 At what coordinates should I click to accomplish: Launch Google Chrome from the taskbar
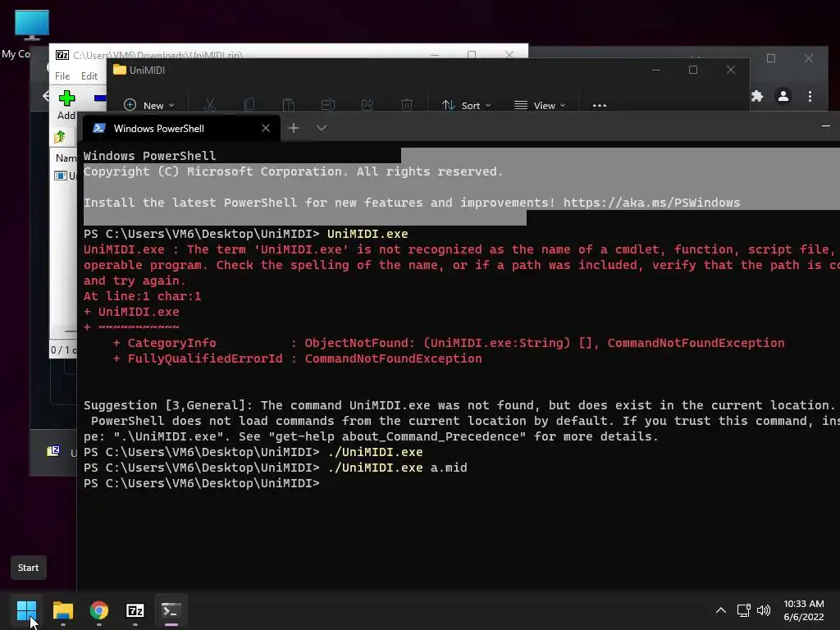[99, 610]
